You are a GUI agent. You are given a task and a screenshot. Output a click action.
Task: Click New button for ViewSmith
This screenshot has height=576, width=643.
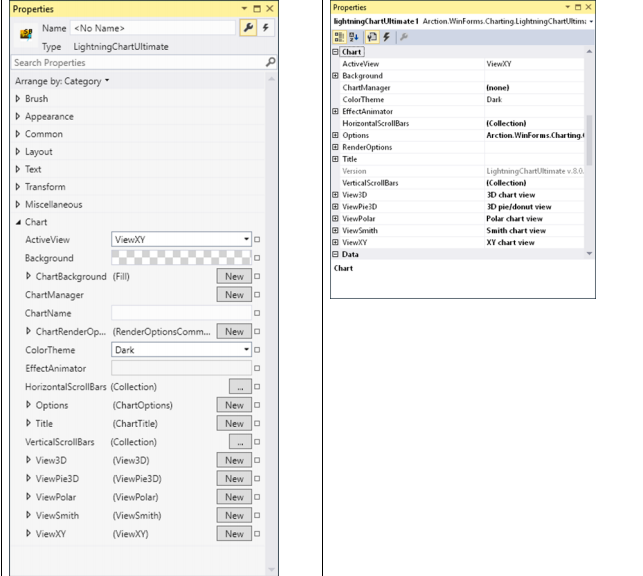click(234, 515)
